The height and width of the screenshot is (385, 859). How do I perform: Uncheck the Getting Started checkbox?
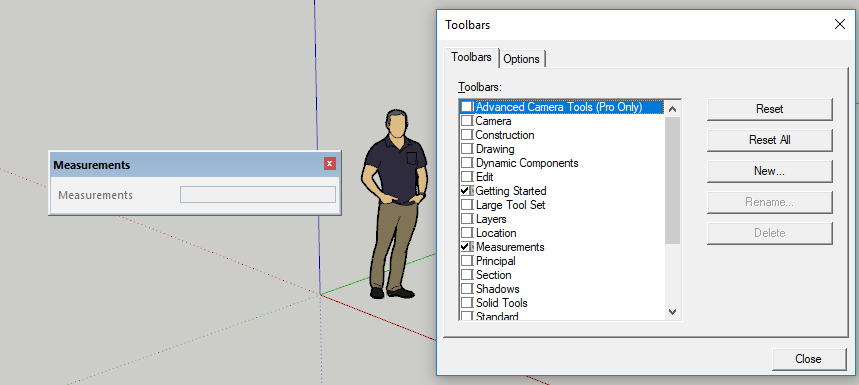467,191
